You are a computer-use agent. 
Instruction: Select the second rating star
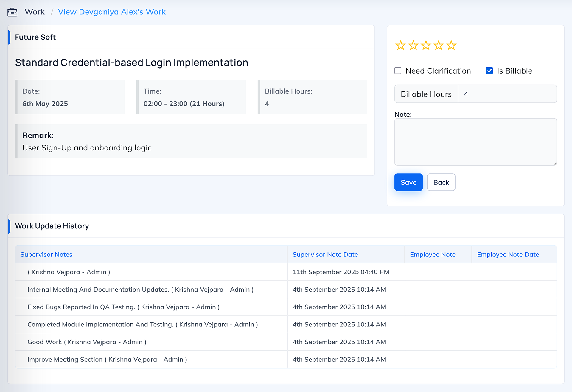tap(413, 46)
